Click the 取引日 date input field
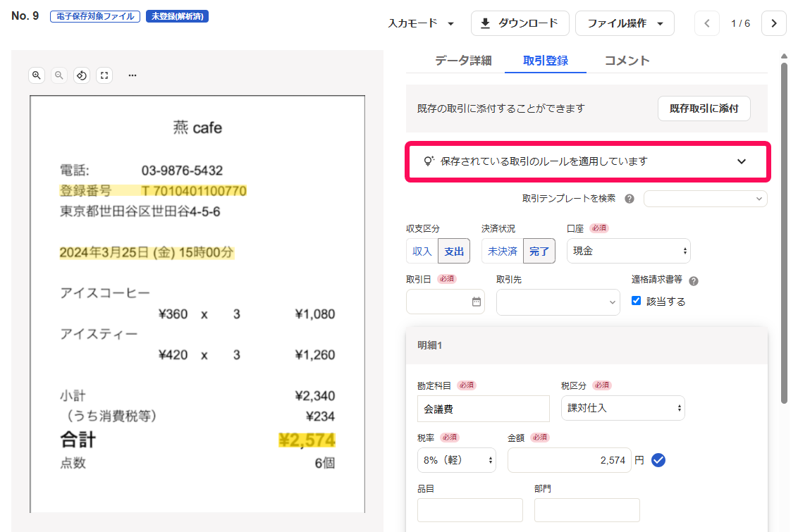 tap(446, 302)
